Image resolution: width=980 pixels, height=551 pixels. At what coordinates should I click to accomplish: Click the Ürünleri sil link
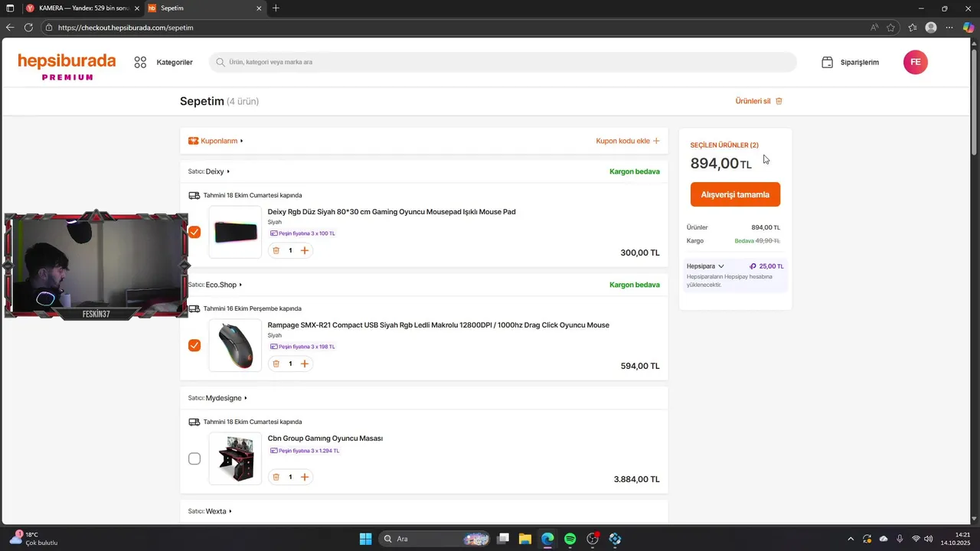[753, 101]
